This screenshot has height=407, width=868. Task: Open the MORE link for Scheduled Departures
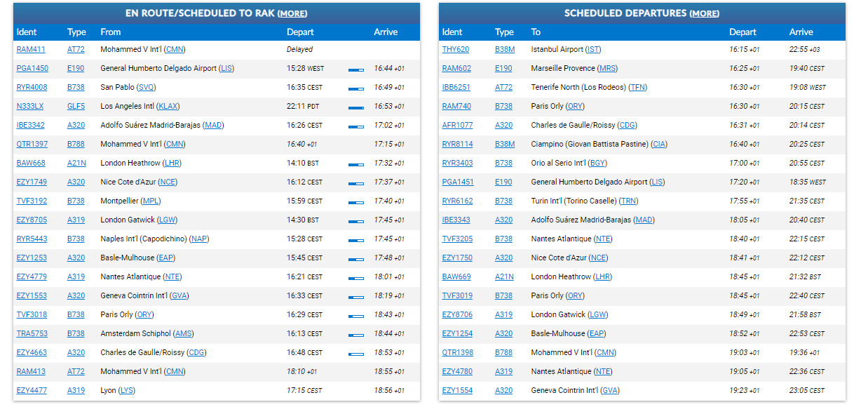[705, 13]
